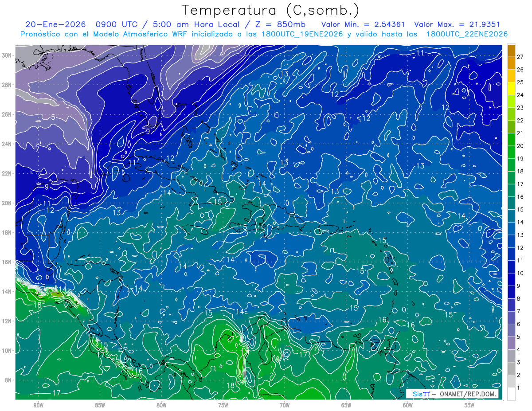The height and width of the screenshot is (411, 532).
Task: Click the colorbar legend value '2'
Action: pyautogui.click(x=519, y=375)
